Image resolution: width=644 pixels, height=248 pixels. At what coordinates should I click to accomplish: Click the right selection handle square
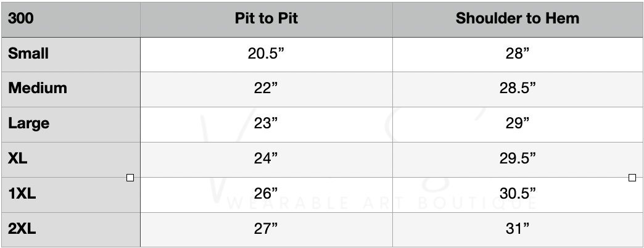632,178
